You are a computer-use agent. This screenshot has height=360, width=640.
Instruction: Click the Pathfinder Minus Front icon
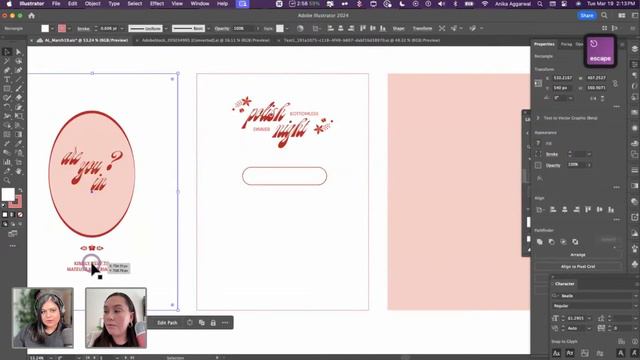[x=551, y=242]
